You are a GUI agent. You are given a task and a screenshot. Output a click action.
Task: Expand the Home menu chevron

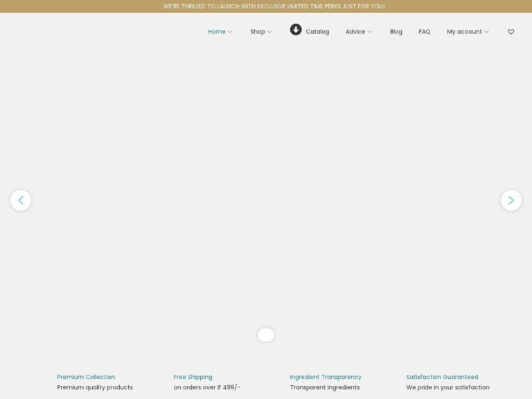(230, 32)
